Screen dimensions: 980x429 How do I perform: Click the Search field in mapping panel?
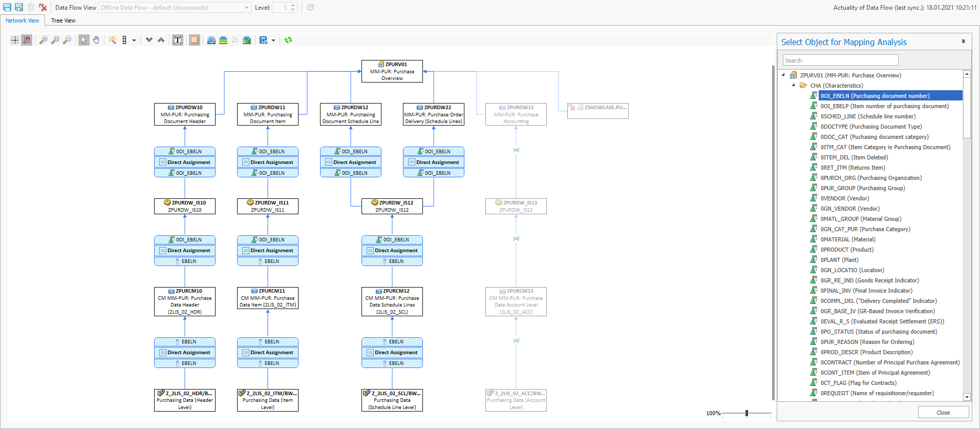840,60
